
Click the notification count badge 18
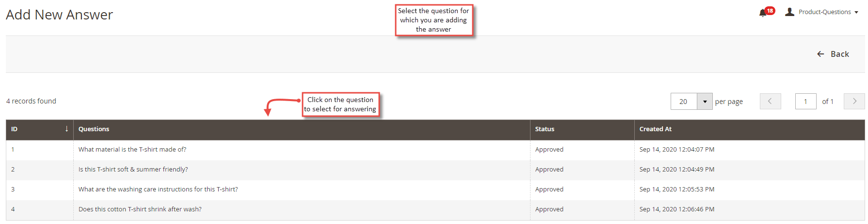tap(770, 11)
